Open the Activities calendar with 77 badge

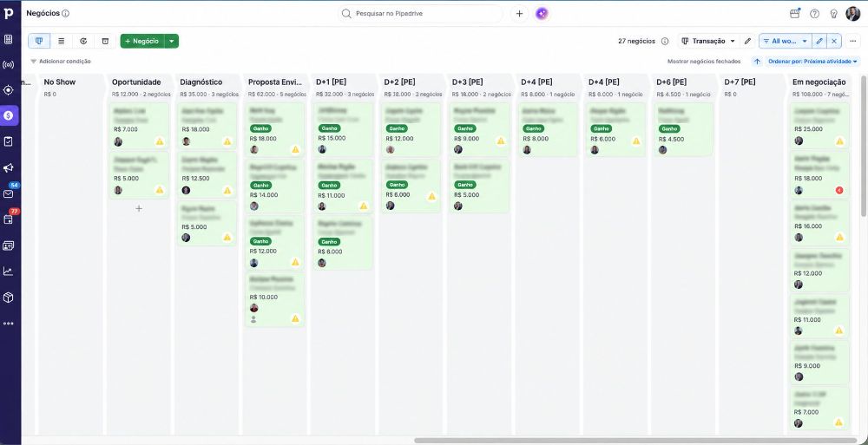(9, 219)
